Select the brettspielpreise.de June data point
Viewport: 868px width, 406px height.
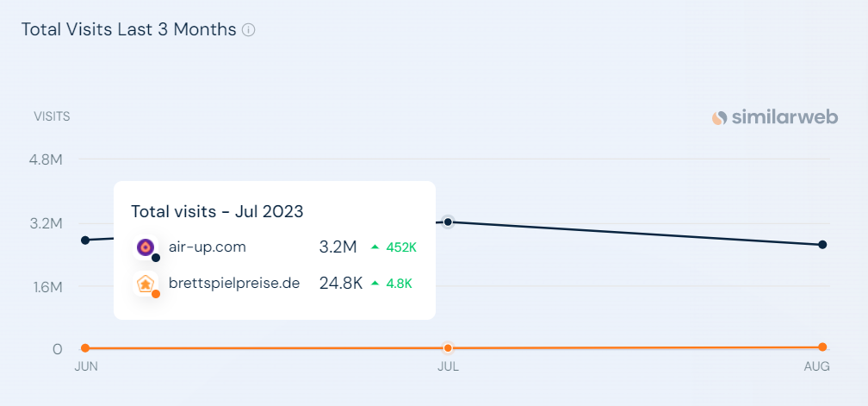(85, 348)
